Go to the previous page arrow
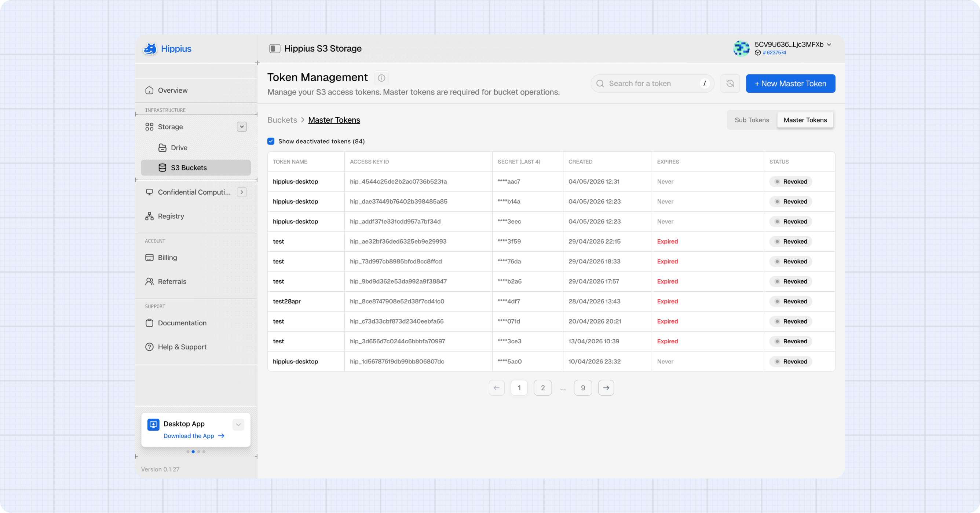The height and width of the screenshot is (513, 980). (497, 388)
